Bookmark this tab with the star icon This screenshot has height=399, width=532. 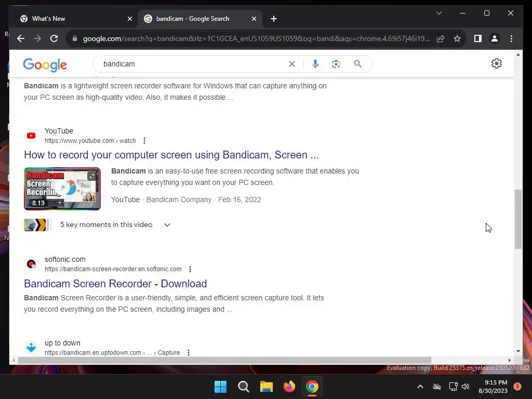[x=457, y=38]
